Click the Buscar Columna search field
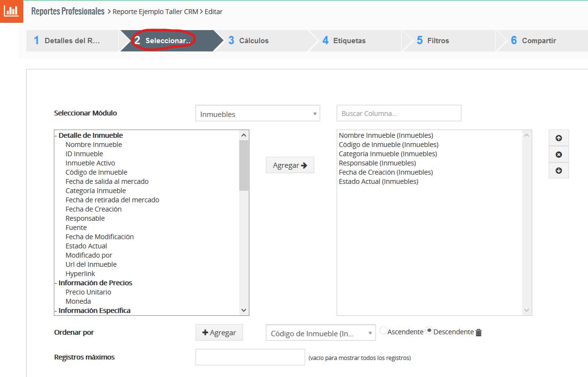This screenshot has height=377, width=588. [398, 114]
